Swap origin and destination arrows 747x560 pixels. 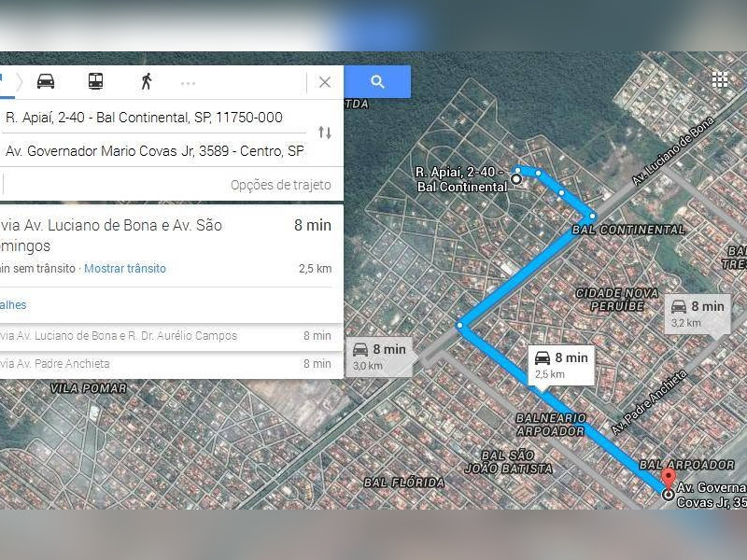[325, 133]
